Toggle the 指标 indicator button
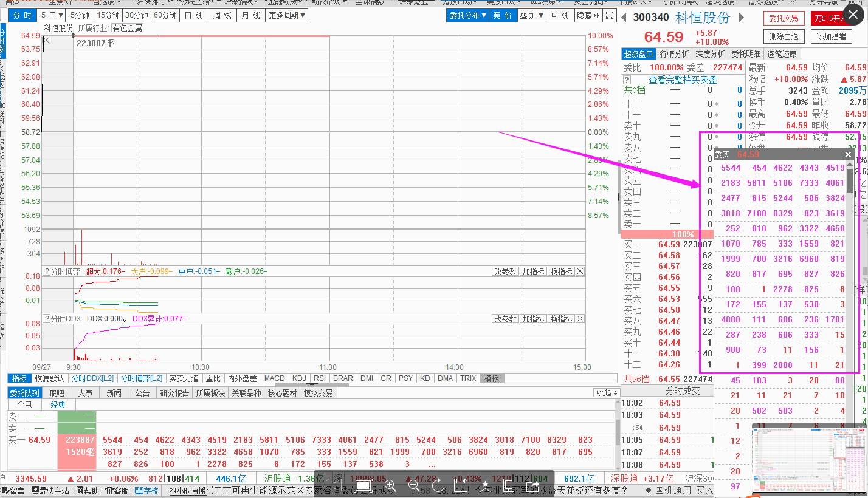 click(x=19, y=378)
